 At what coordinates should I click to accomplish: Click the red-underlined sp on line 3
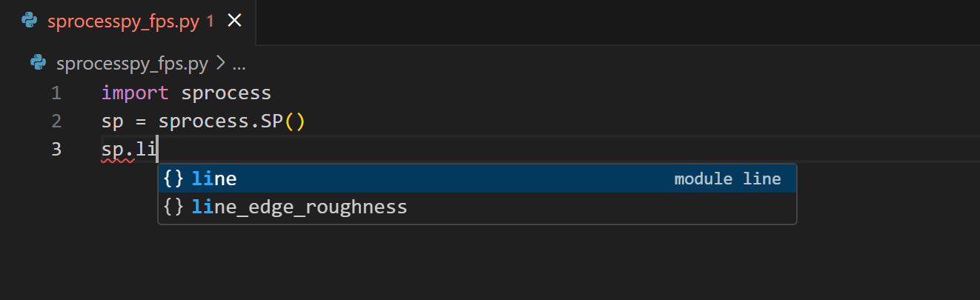117,149
